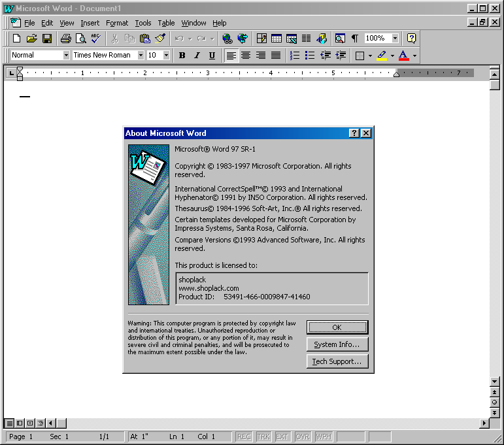Screen dimensions: 504x445
Task: Toggle Underline formatting
Action: pyautogui.click(x=212, y=56)
